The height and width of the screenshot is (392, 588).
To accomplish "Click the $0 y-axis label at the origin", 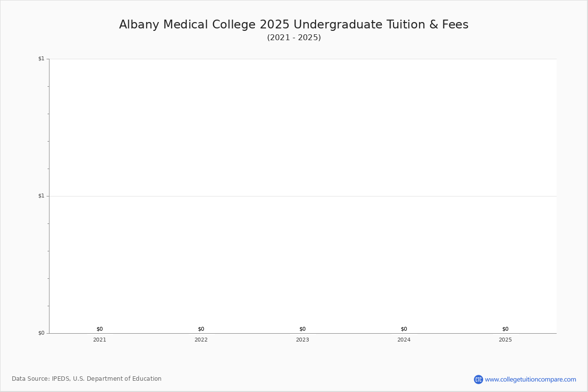I will tap(41, 333).
